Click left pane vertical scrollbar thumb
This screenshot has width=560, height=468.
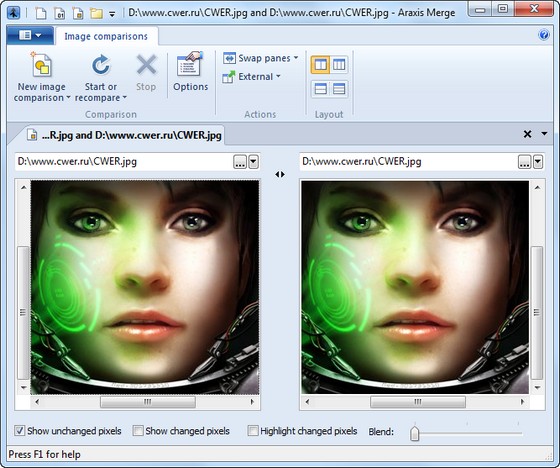[x=23, y=313]
